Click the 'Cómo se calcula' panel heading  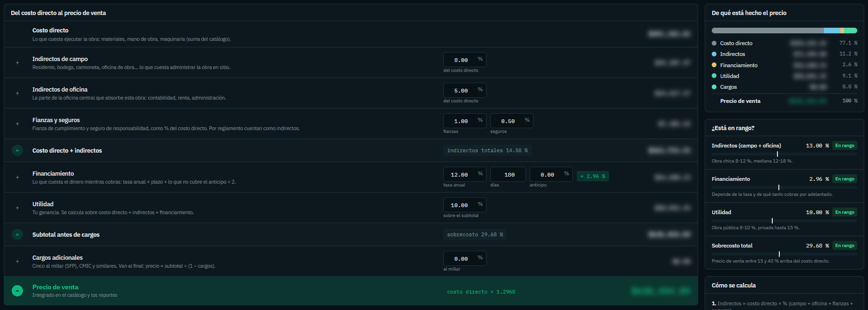tap(734, 285)
